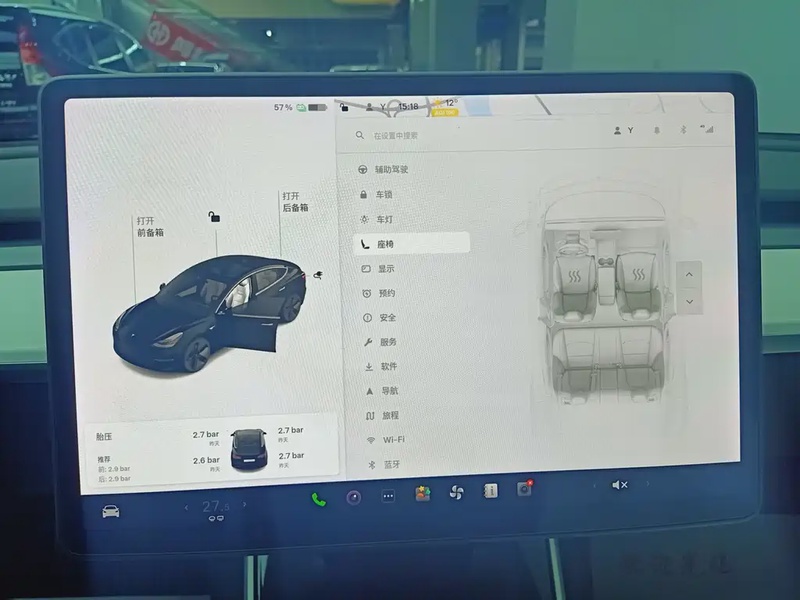The height and width of the screenshot is (600, 800).
Task: Toggle driver seat heater on seat diagram
Action: (576, 276)
